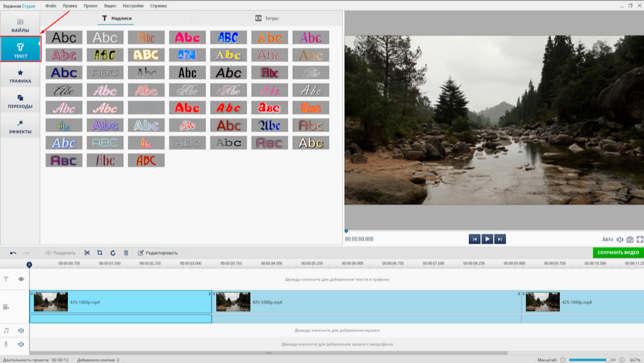Take a snapshot with camera icon

[x=630, y=239]
